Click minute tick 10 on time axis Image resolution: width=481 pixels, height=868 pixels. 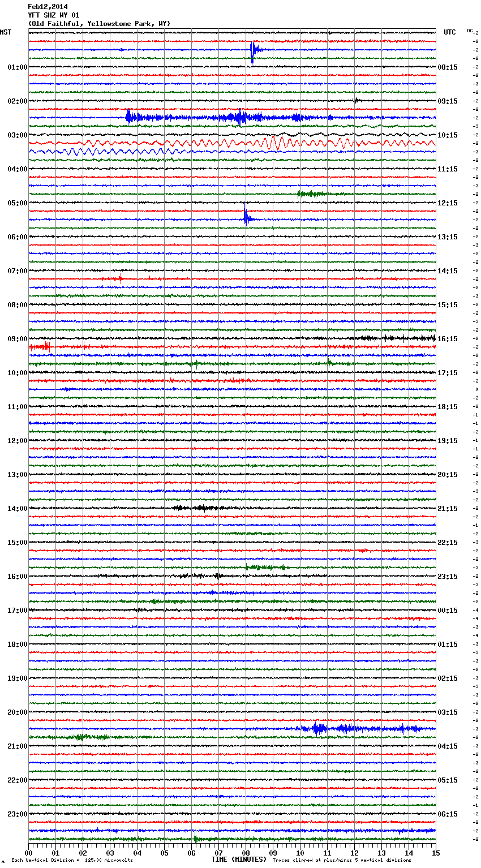300,852
